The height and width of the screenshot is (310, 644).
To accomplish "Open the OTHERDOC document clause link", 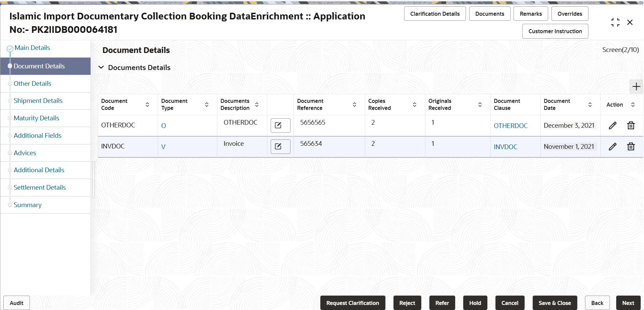I will click(511, 126).
